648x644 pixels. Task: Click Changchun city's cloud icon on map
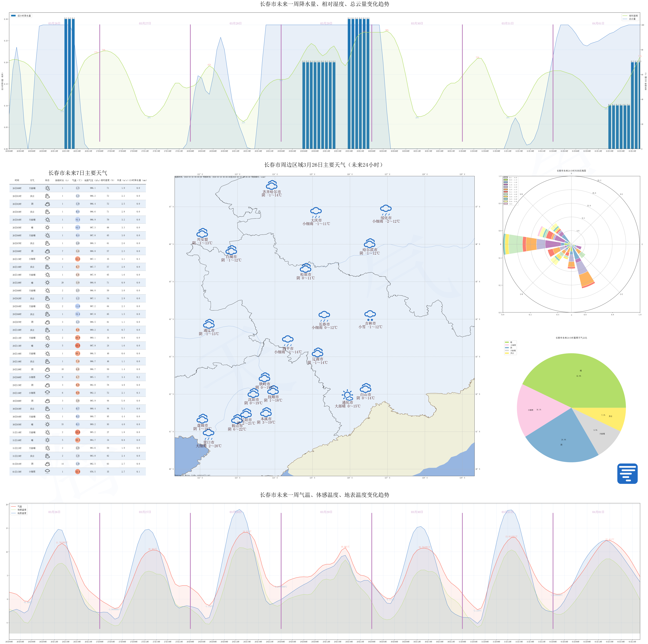click(x=324, y=315)
